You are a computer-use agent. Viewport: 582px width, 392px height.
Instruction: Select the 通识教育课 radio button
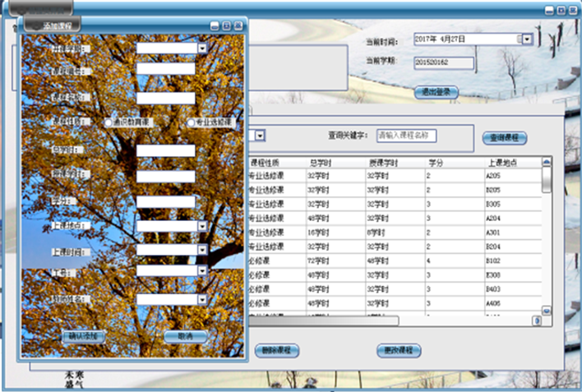point(109,122)
